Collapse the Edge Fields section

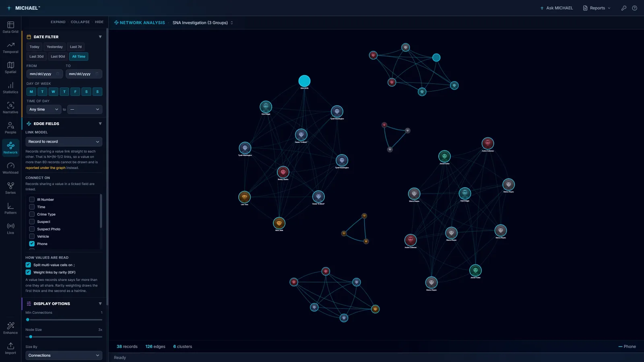pos(100,124)
